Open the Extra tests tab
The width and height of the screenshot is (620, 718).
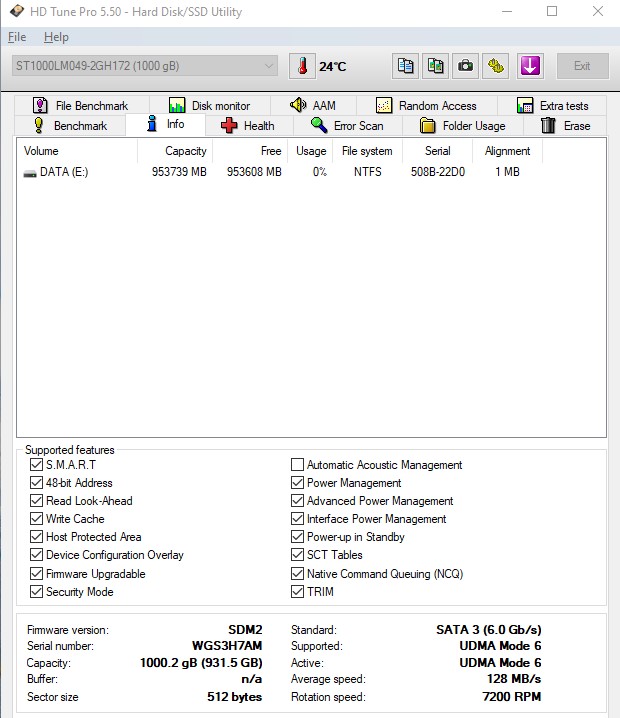(x=552, y=106)
